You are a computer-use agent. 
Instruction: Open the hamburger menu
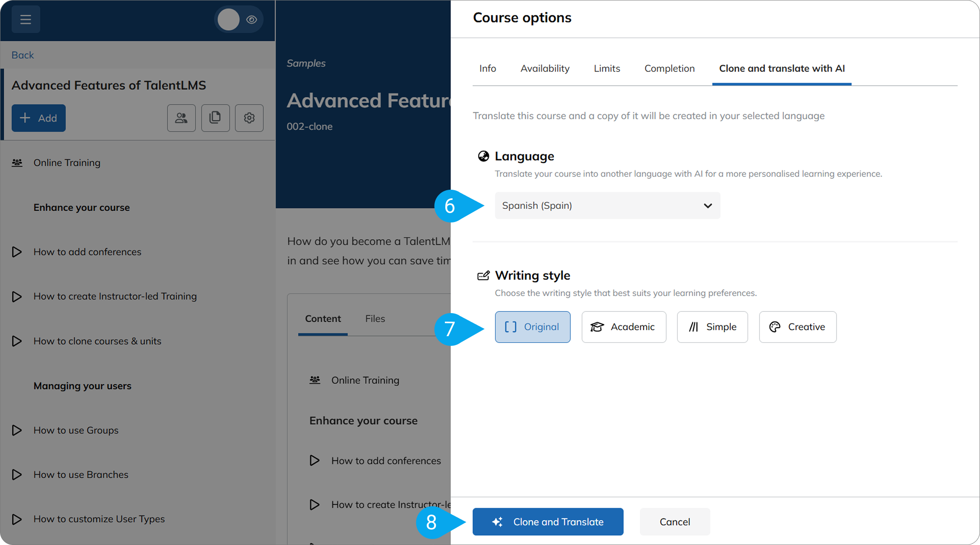(26, 20)
